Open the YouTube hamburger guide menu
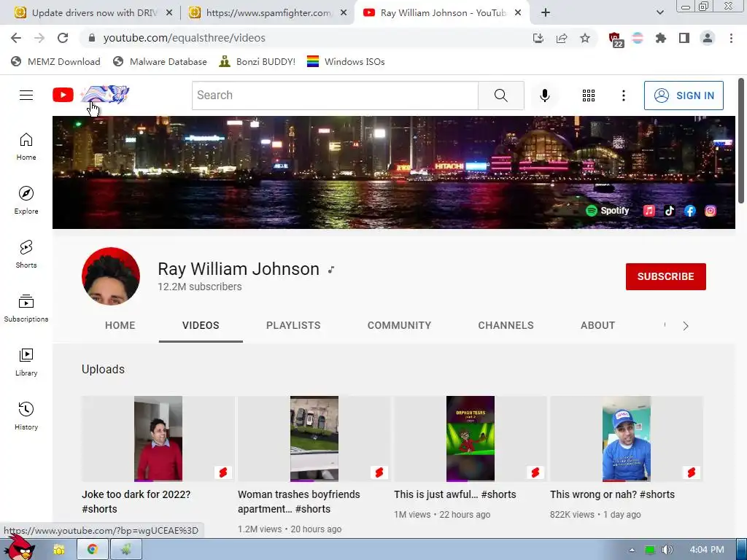The image size is (747, 560). tap(26, 96)
